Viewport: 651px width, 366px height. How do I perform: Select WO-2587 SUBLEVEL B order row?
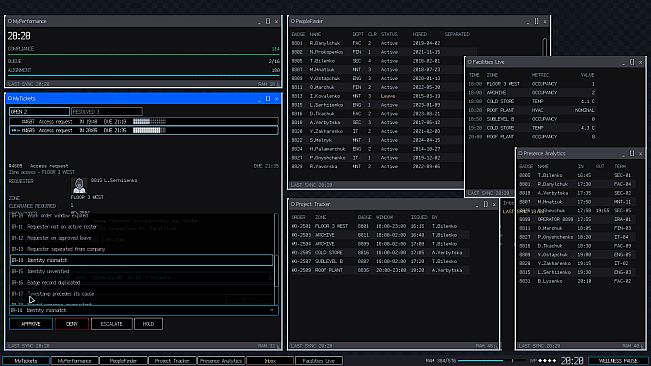click(380, 261)
